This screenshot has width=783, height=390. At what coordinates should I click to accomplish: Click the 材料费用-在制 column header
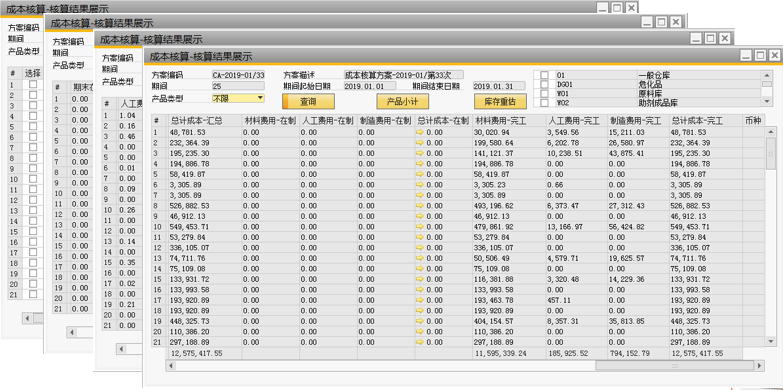click(271, 120)
